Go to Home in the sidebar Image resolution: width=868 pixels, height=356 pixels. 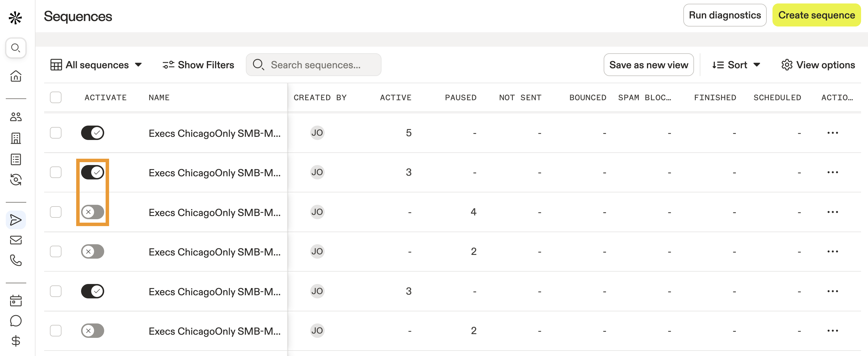tap(16, 76)
